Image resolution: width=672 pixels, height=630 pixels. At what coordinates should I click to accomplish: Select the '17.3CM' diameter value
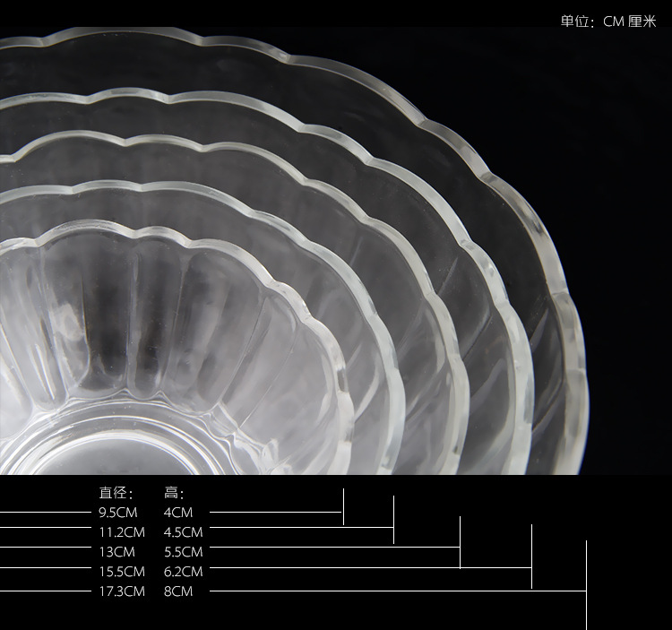point(122,591)
